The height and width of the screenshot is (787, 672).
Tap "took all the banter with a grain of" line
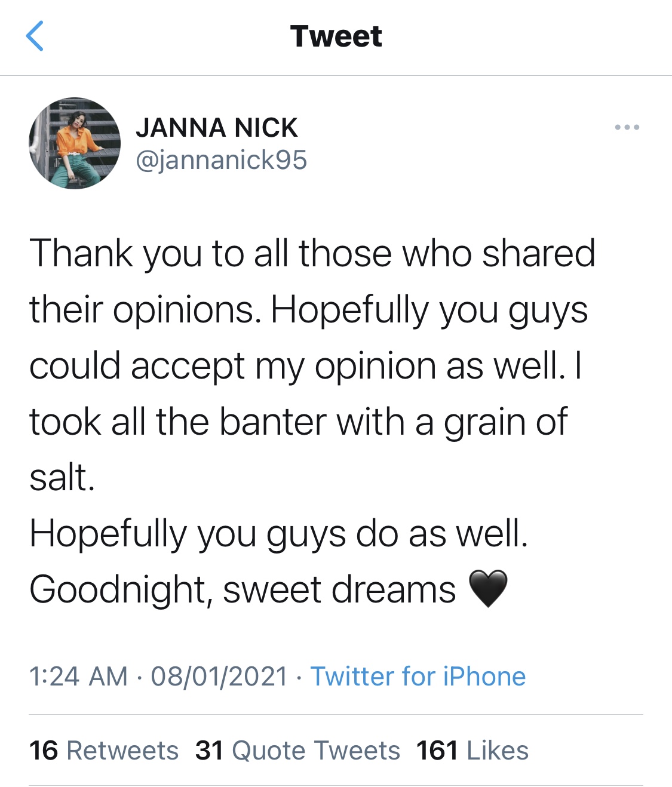tap(298, 422)
